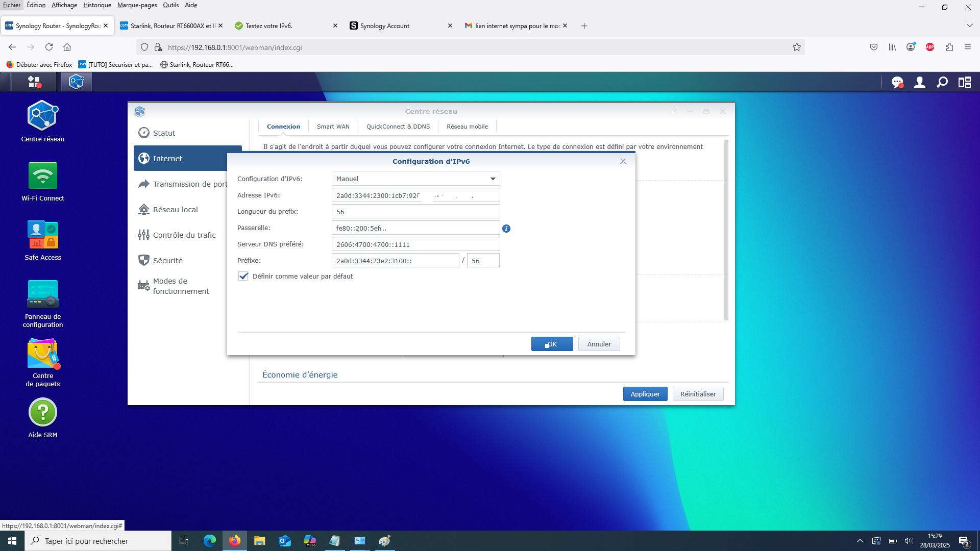The width and height of the screenshot is (980, 551).
Task: Click the info icon beside Passerelle field
Action: click(x=506, y=229)
